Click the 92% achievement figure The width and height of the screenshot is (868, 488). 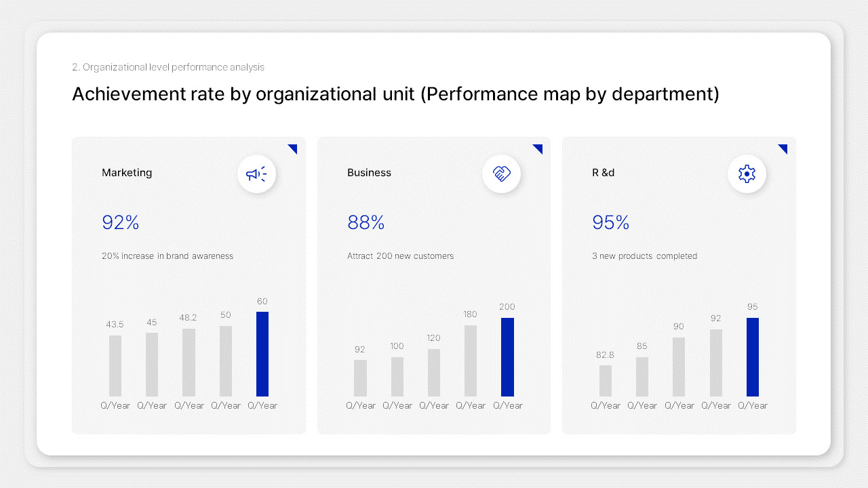point(121,222)
